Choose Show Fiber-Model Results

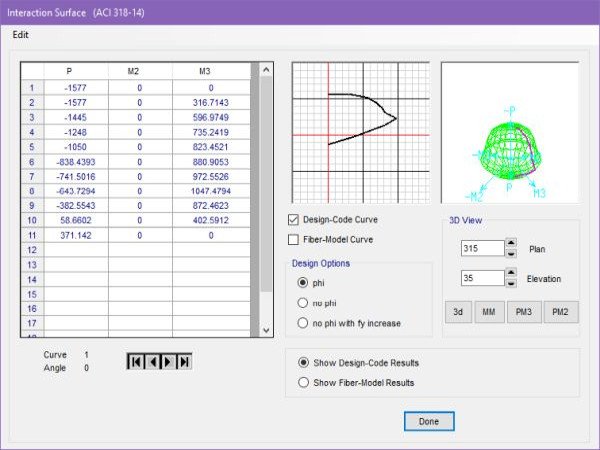304,382
